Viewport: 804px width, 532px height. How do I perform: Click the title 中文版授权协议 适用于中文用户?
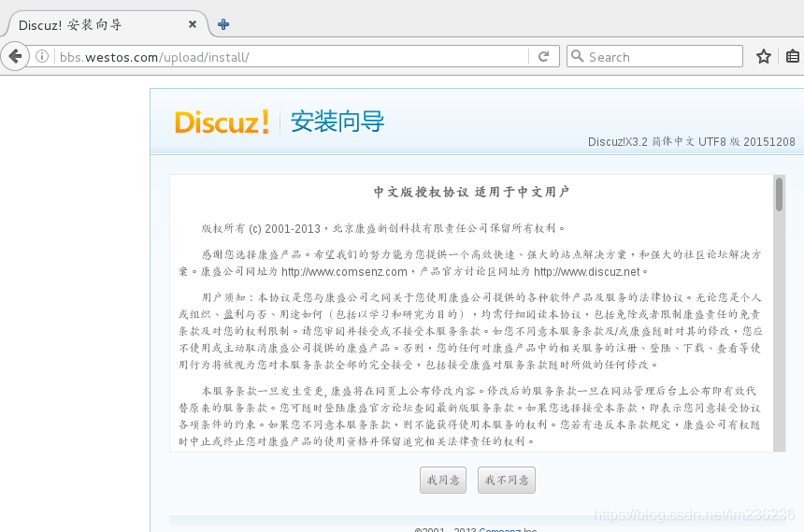pyautogui.click(x=472, y=192)
